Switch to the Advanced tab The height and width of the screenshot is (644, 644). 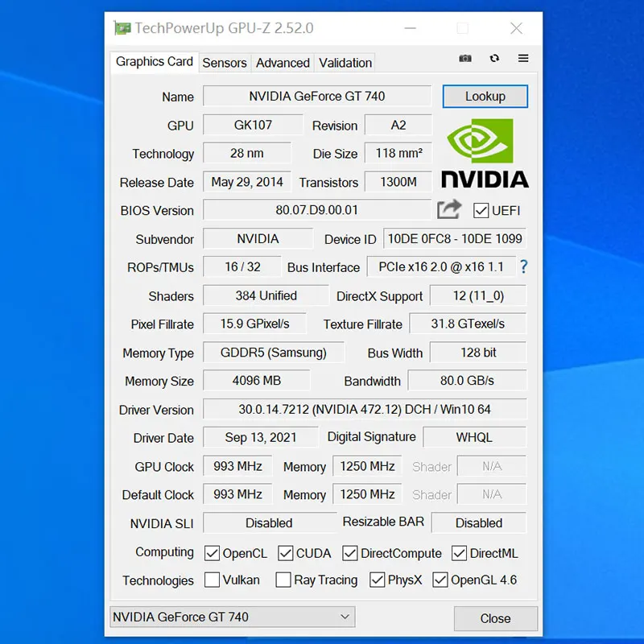tap(283, 63)
